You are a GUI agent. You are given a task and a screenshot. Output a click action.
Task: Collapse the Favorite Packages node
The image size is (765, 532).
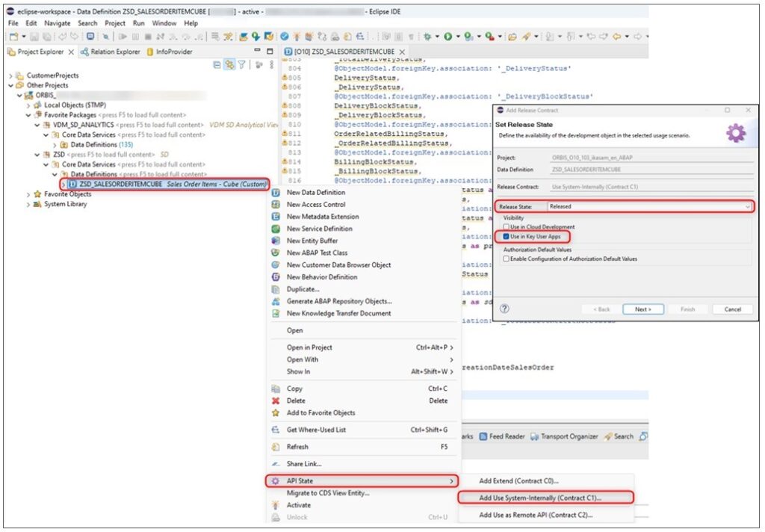(x=28, y=115)
